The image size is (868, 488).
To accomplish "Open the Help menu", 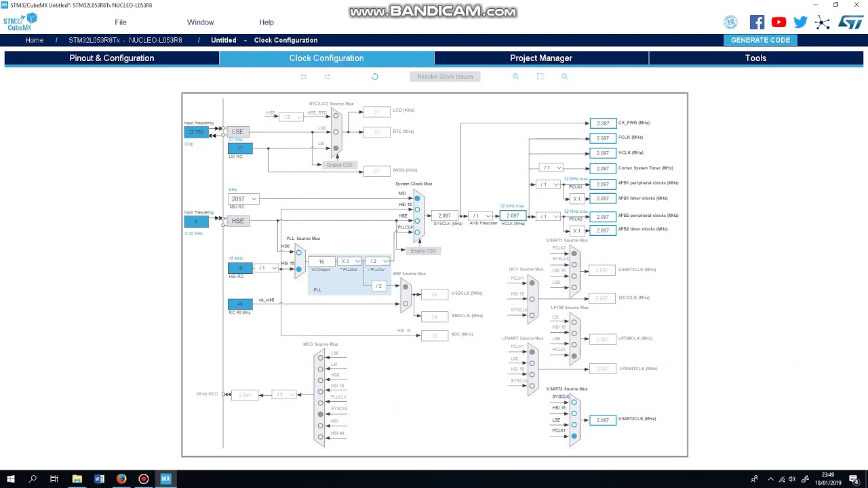I will point(267,22).
